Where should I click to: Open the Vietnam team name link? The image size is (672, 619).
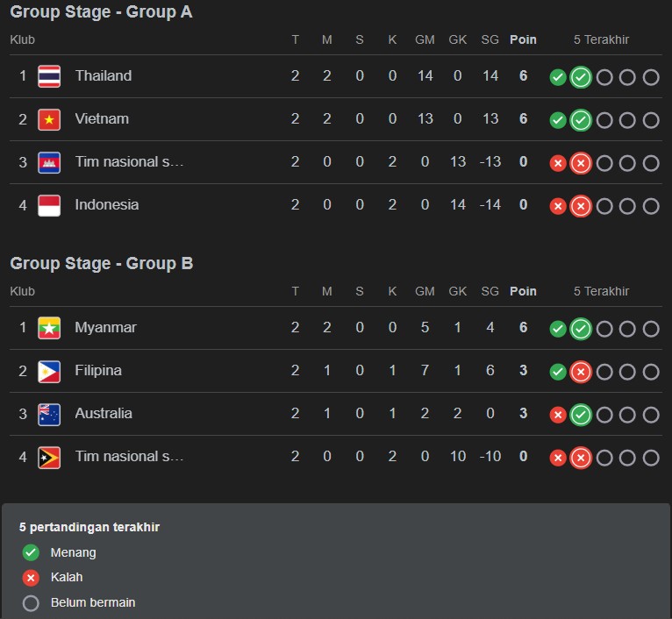click(102, 119)
